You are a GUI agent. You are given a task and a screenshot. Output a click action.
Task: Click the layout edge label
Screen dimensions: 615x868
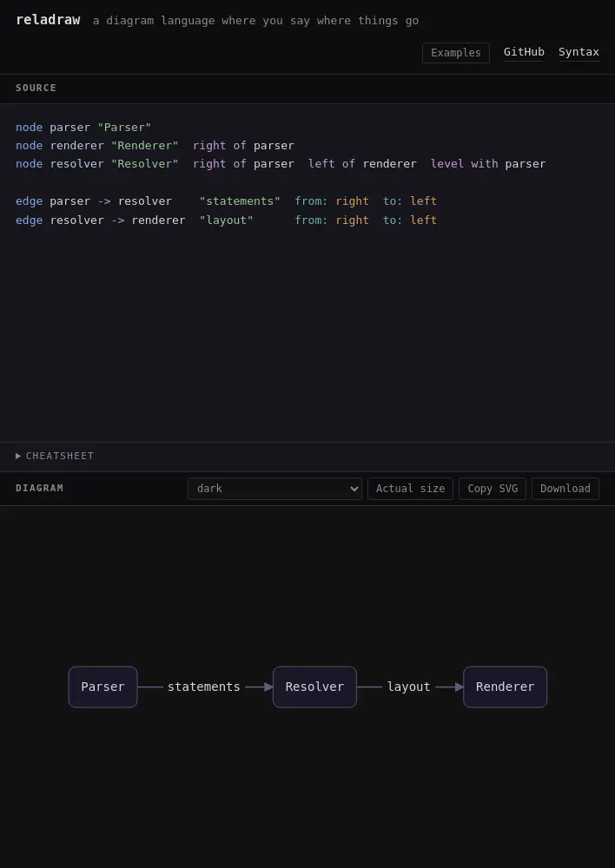409,687
